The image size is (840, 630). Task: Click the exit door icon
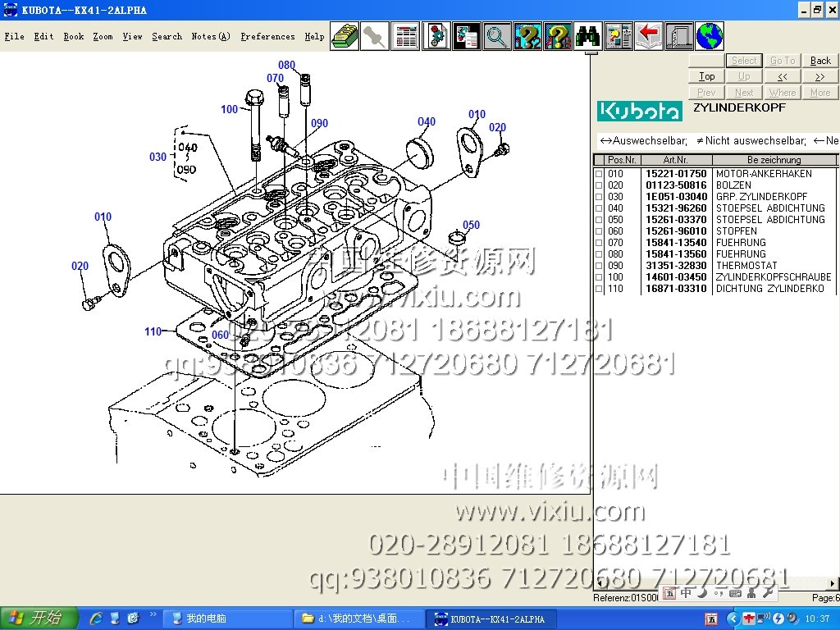[678, 36]
